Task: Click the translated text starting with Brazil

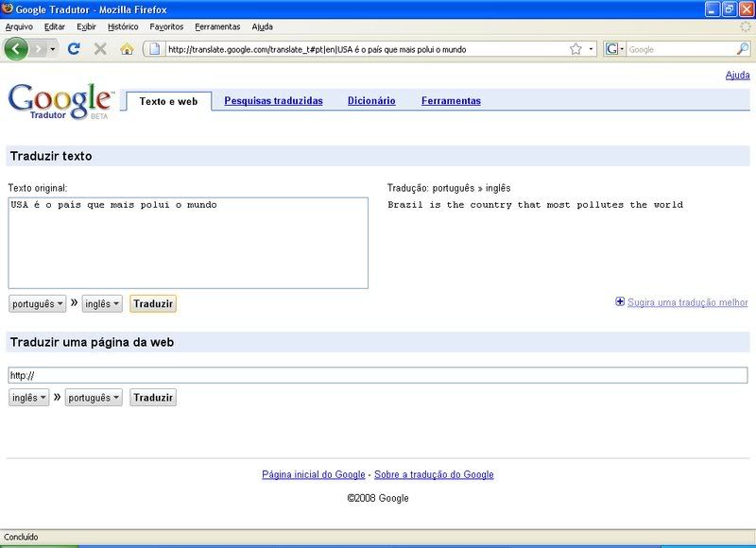Action: point(535,205)
